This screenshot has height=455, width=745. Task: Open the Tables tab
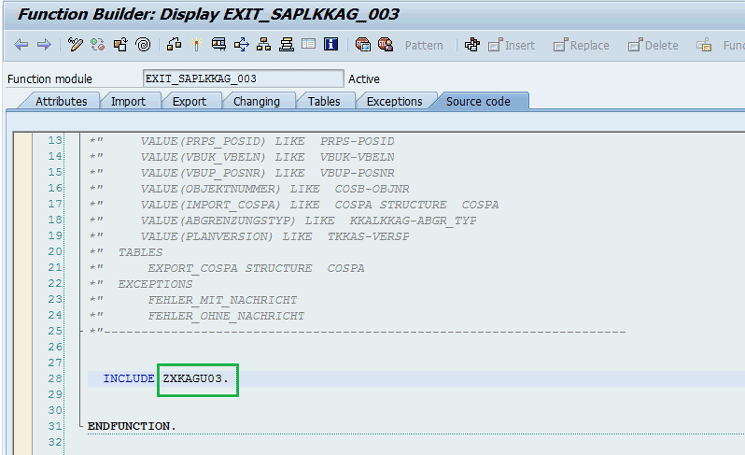[x=324, y=102]
